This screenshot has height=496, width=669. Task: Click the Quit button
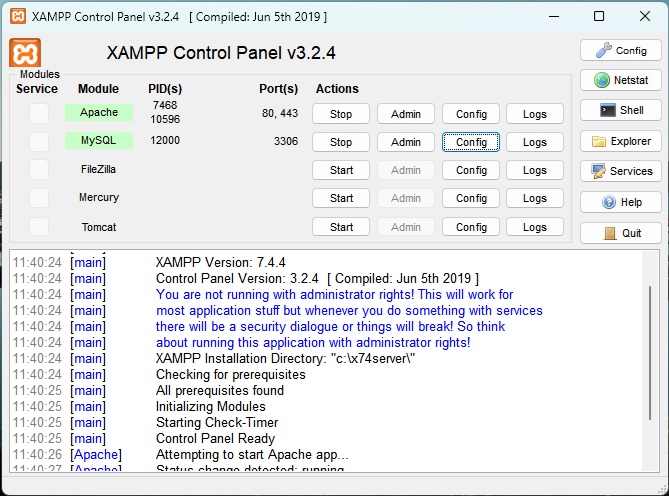[621, 233]
